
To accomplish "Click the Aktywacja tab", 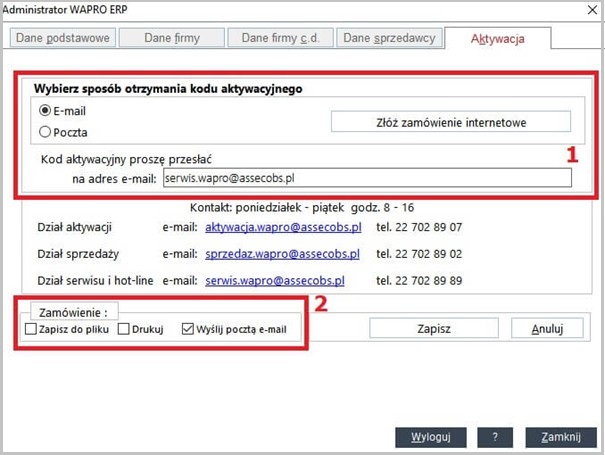I will [x=497, y=38].
